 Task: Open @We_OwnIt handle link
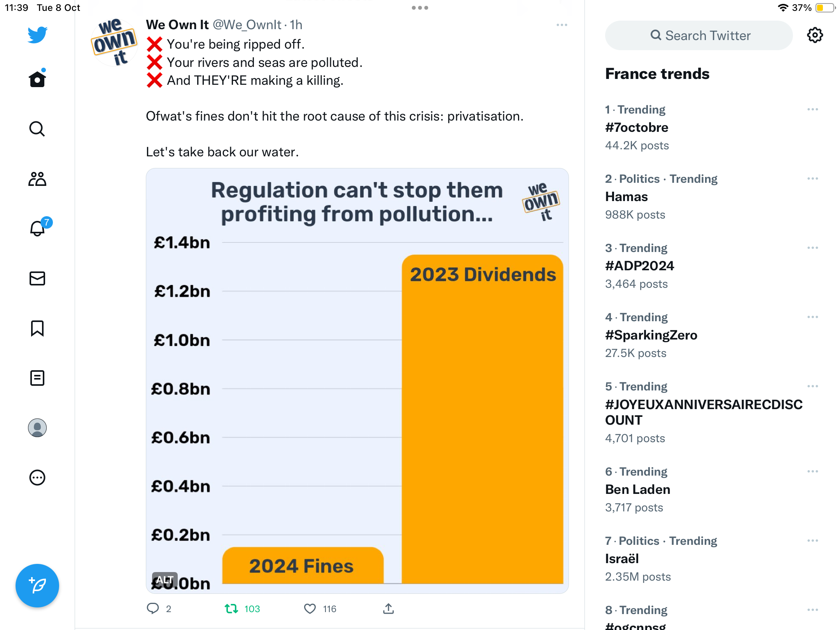pyautogui.click(x=247, y=25)
